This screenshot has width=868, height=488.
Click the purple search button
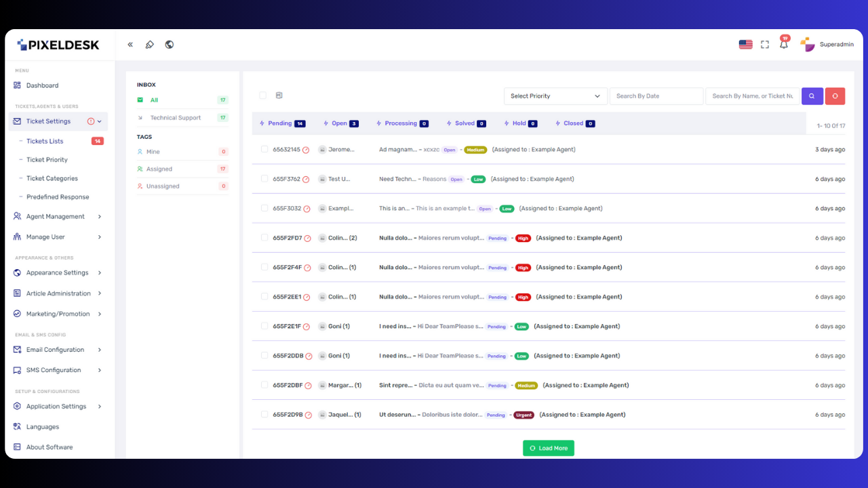pos(812,96)
